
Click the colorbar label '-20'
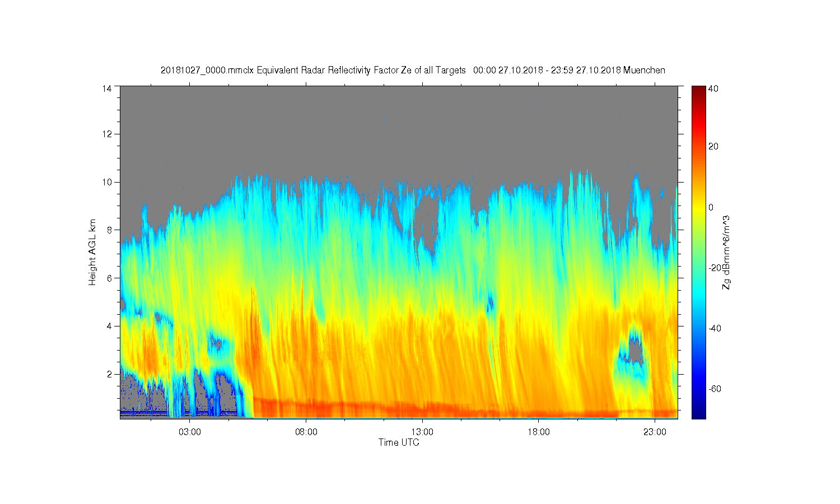point(715,268)
